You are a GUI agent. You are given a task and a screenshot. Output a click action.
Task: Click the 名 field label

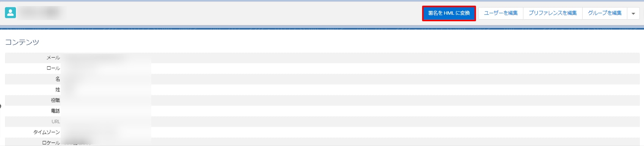click(58, 79)
